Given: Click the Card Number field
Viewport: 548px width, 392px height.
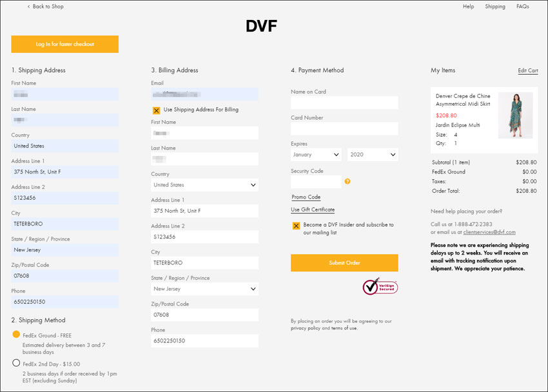Looking at the screenshot, I should coord(344,128).
